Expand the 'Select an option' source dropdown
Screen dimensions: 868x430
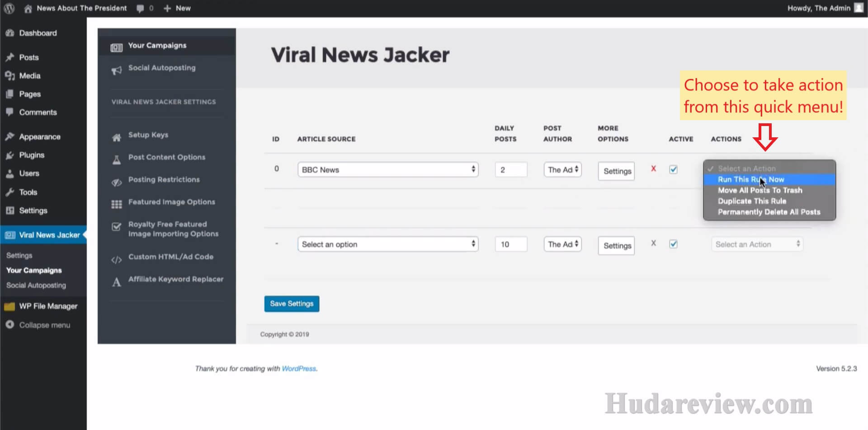tap(387, 244)
